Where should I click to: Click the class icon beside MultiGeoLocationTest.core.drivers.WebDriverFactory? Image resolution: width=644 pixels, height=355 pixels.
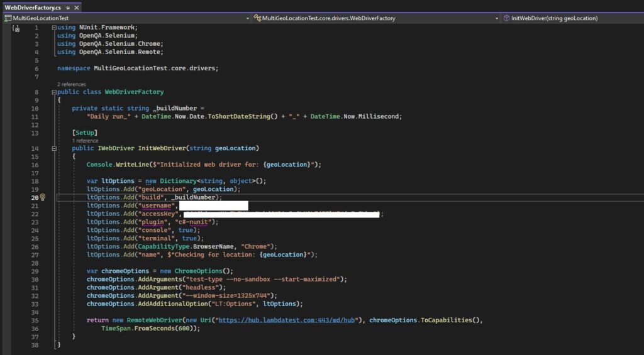point(257,18)
